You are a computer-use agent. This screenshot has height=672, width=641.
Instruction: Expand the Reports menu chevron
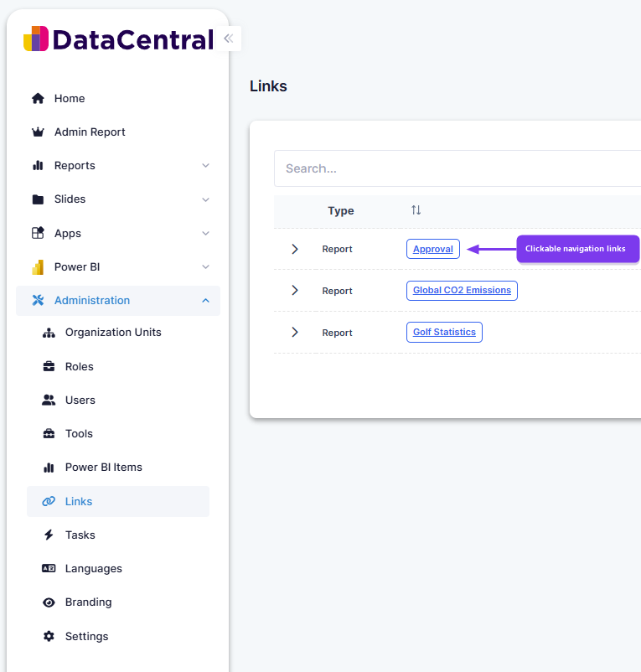pyautogui.click(x=205, y=165)
